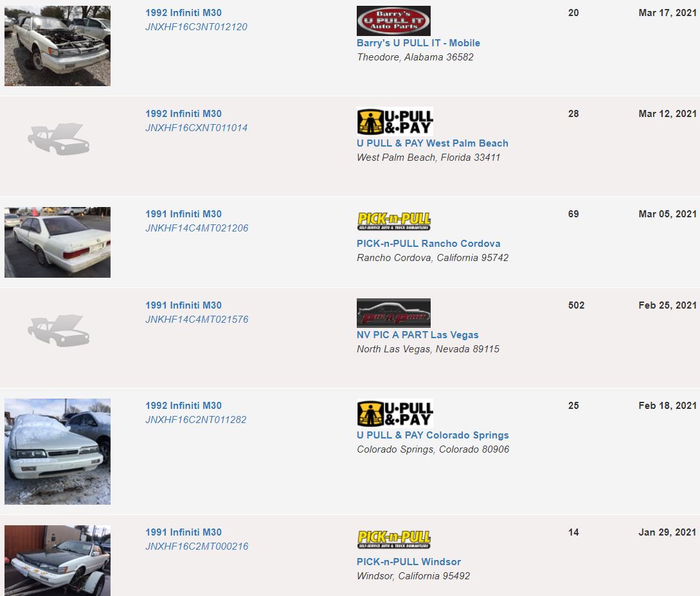Visit U PULL & PAY Colorado Springs link
This screenshot has width=700, height=596.
point(433,435)
